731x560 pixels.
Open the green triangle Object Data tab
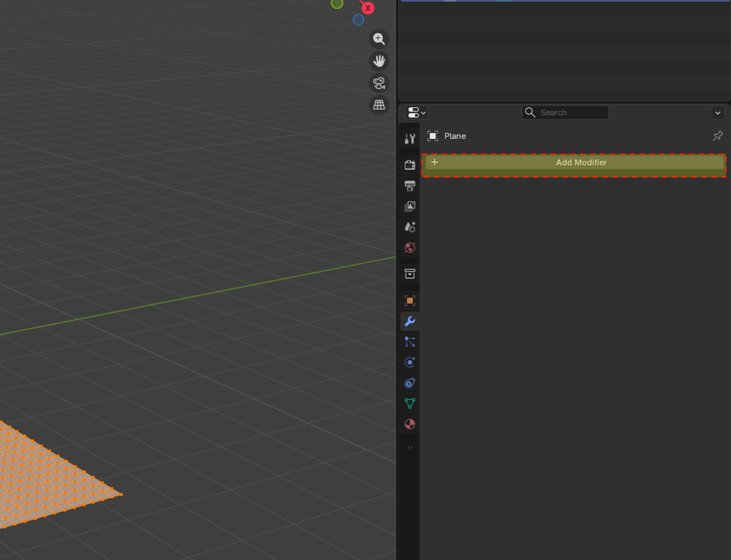[x=410, y=404]
